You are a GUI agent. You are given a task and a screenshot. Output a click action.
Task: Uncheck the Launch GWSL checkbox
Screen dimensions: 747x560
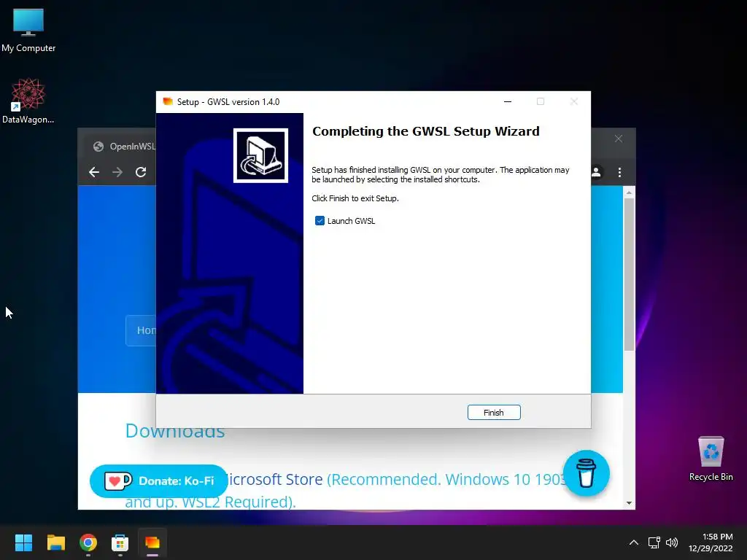point(320,220)
